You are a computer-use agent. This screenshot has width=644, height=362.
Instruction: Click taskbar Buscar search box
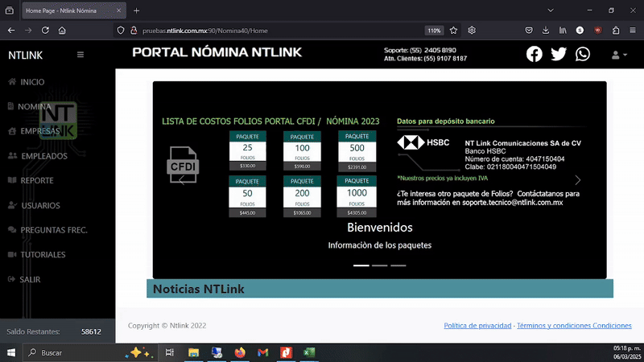click(x=89, y=352)
